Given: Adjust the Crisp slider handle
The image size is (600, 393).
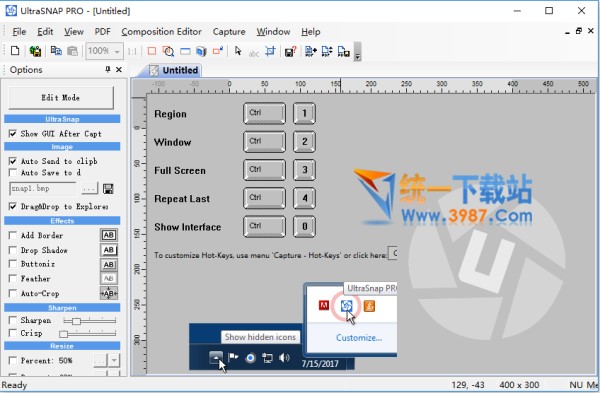Looking at the screenshot, I should (64, 334).
